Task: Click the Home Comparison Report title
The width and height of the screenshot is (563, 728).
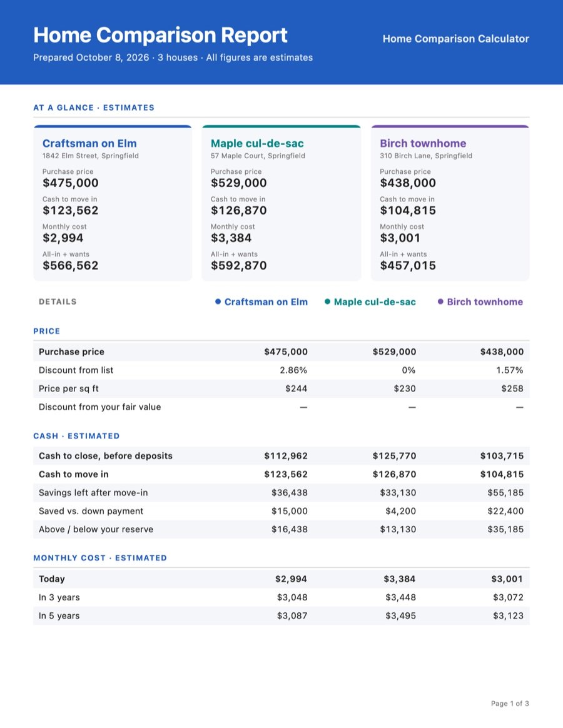Action: pos(160,35)
